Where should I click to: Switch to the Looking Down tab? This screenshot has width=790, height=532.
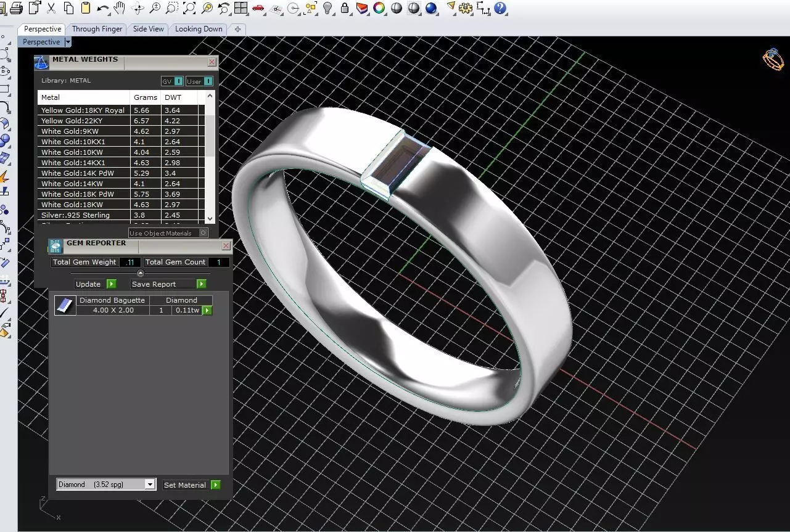[199, 29]
